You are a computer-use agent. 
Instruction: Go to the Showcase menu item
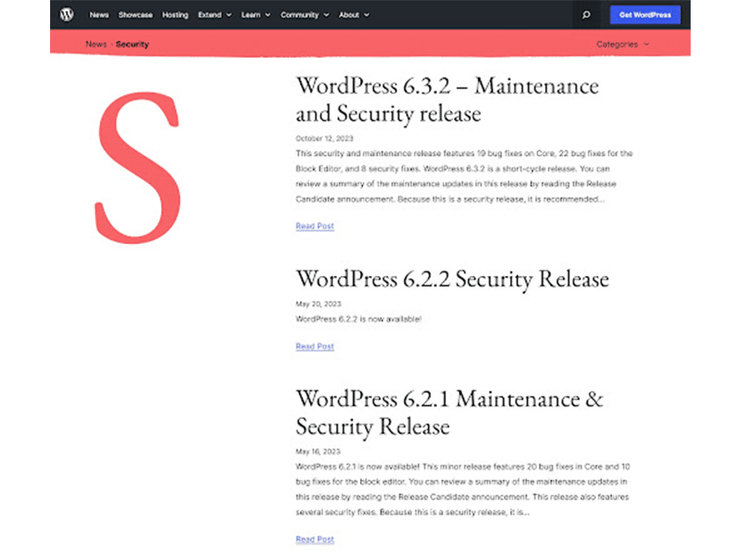tap(136, 15)
